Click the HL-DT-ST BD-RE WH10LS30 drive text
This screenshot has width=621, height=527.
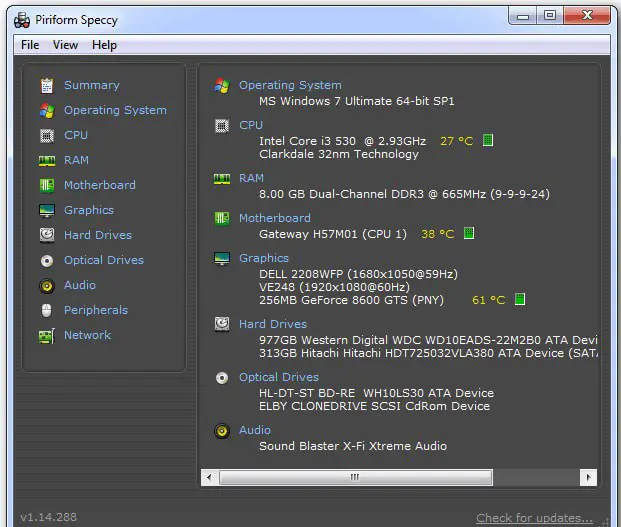pos(376,393)
